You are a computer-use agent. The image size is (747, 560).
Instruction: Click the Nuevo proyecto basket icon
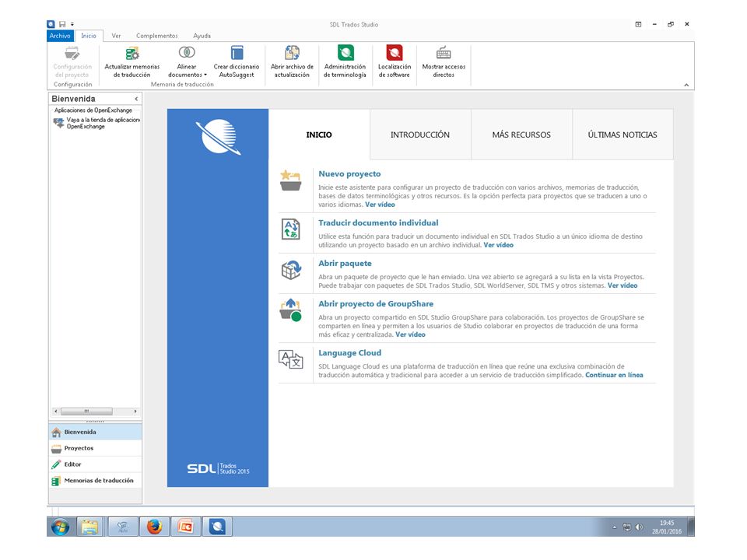[x=290, y=180]
